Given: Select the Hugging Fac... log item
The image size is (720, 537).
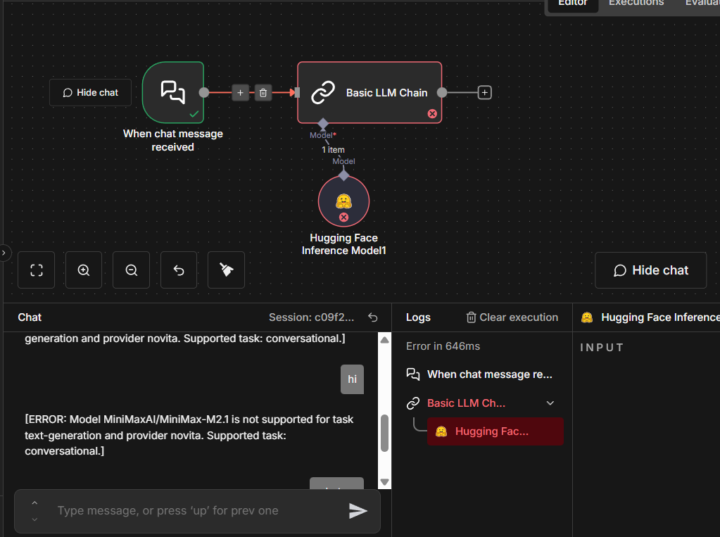Looking at the screenshot, I should [495, 431].
